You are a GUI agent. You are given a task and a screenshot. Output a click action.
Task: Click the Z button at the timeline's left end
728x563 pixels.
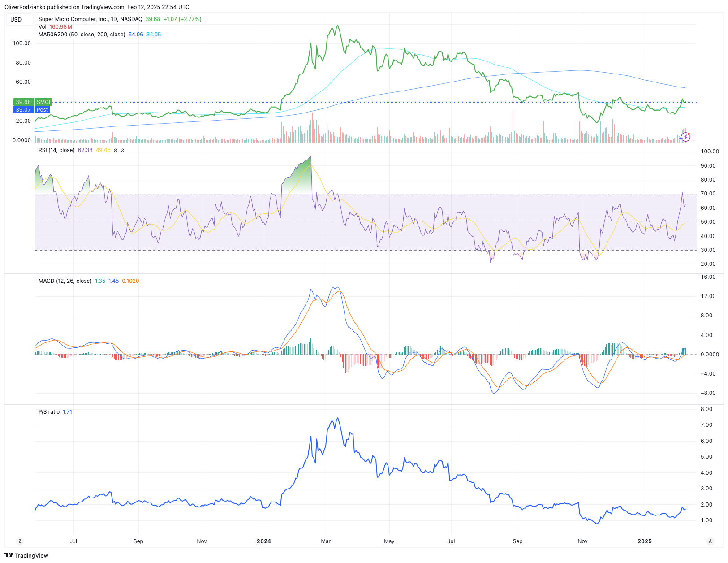pyautogui.click(x=19, y=541)
